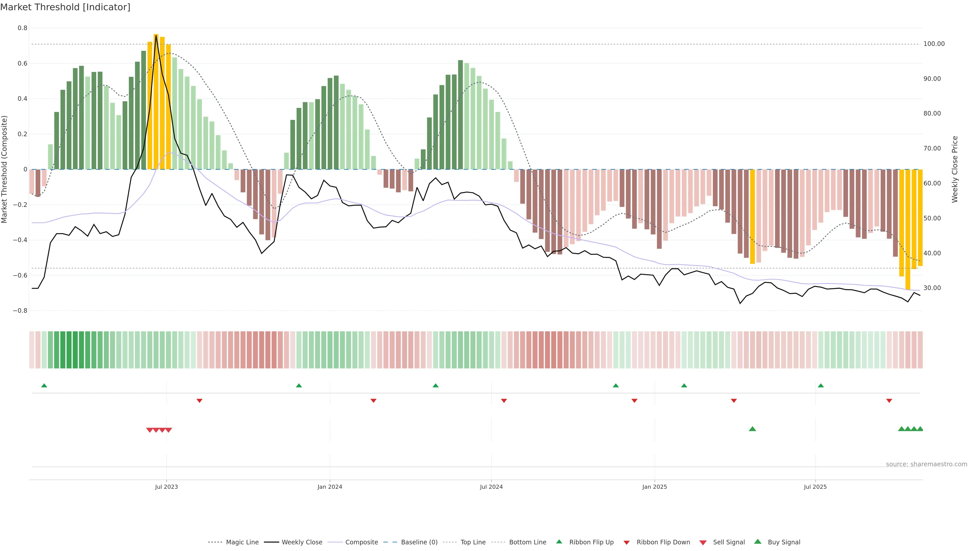This screenshot has width=980, height=551.
Task: Click the first red Sell Signal marker in the cluster
Action: (x=150, y=430)
